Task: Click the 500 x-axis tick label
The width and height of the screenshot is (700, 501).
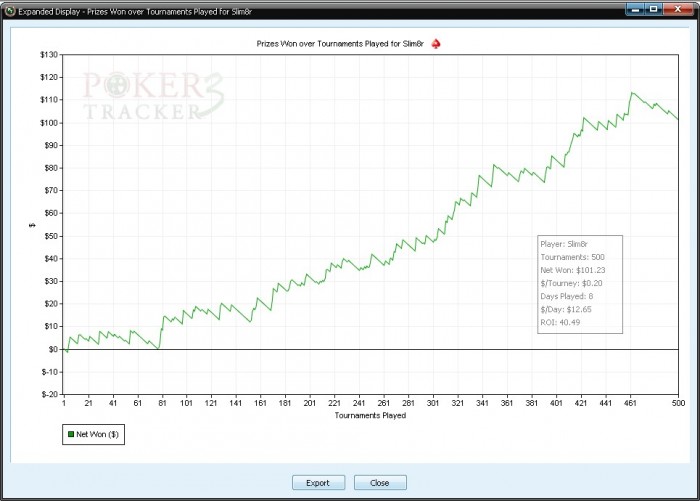Action: (x=678, y=403)
